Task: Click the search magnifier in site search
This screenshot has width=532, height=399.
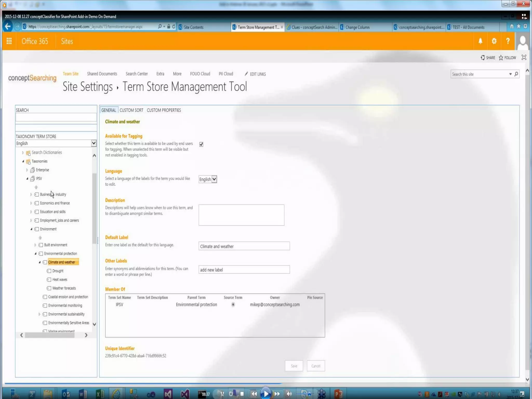Action: coord(516,74)
